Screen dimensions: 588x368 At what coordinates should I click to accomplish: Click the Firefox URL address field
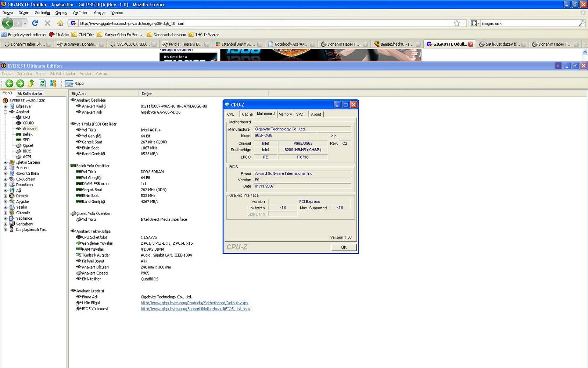click(x=265, y=23)
